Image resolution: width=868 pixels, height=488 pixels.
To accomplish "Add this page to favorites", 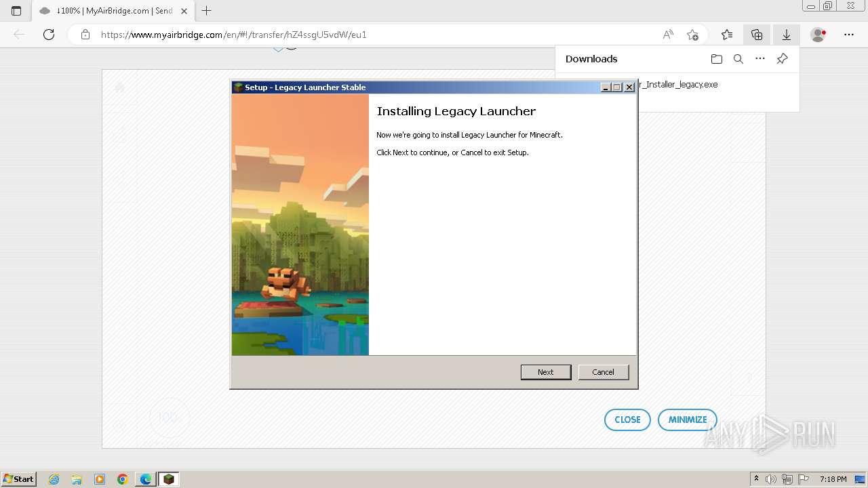I will click(x=692, y=35).
